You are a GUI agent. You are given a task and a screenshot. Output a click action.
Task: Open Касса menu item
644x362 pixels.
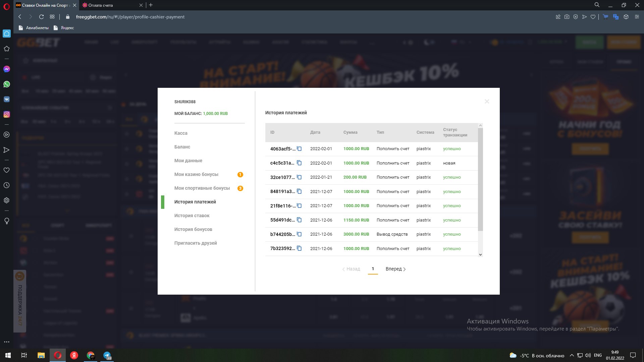point(181,133)
